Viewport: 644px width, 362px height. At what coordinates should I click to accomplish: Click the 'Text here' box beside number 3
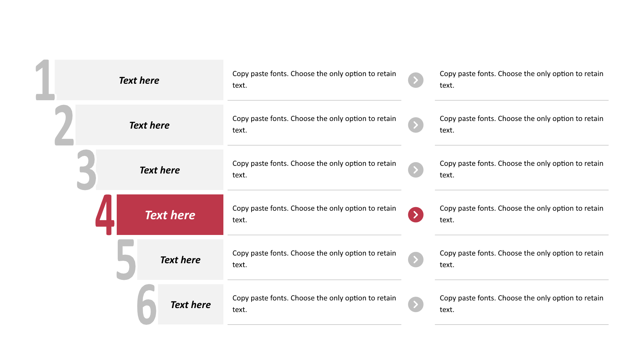[160, 170]
